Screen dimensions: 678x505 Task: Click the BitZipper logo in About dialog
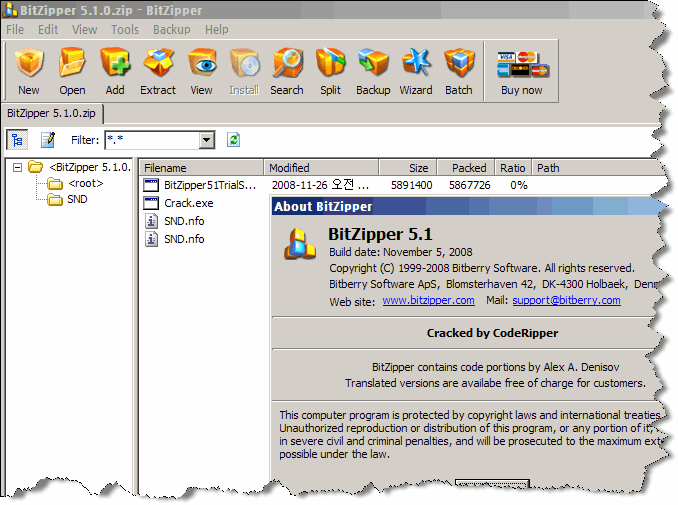coord(300,244)
